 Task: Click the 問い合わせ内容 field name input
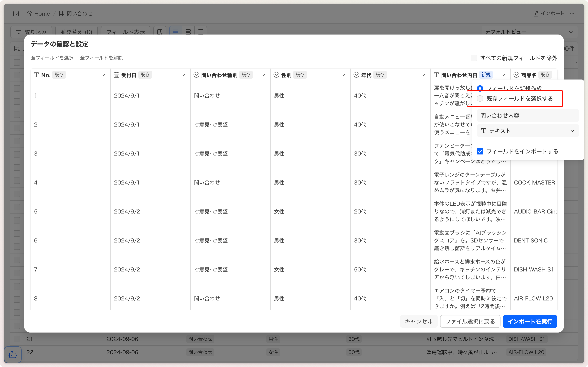click(528, 116)
